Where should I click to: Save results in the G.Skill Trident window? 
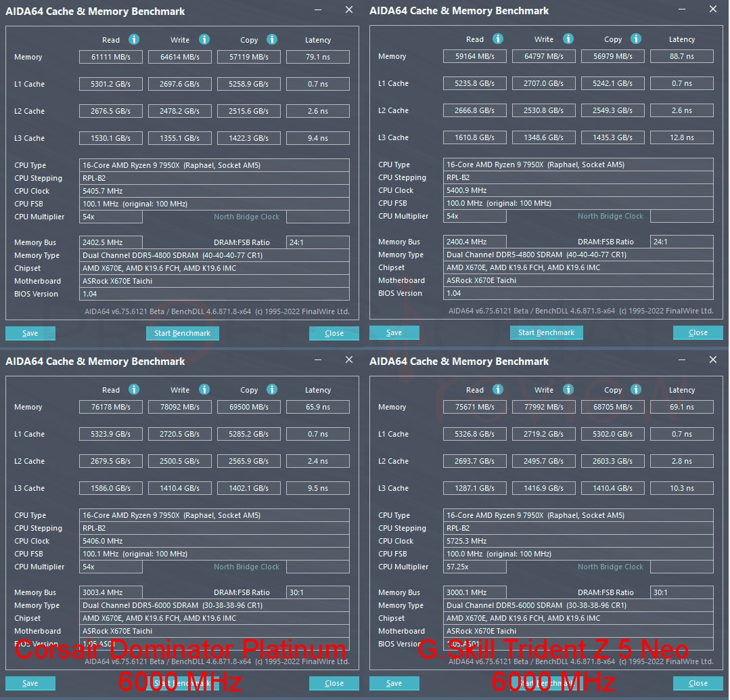click(394, 683)
